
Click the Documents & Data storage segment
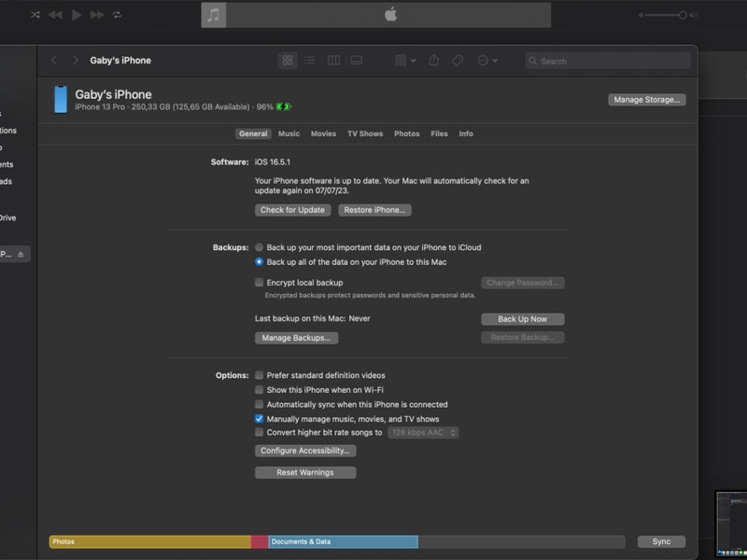344,542
